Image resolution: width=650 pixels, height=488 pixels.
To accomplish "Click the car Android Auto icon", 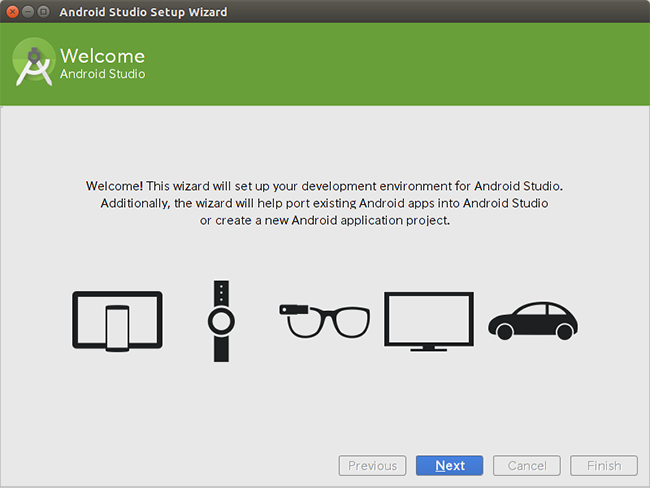I will 533,321.
